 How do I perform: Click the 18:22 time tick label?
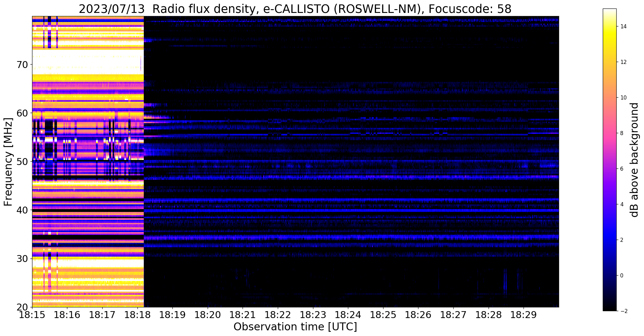[278, 315]
